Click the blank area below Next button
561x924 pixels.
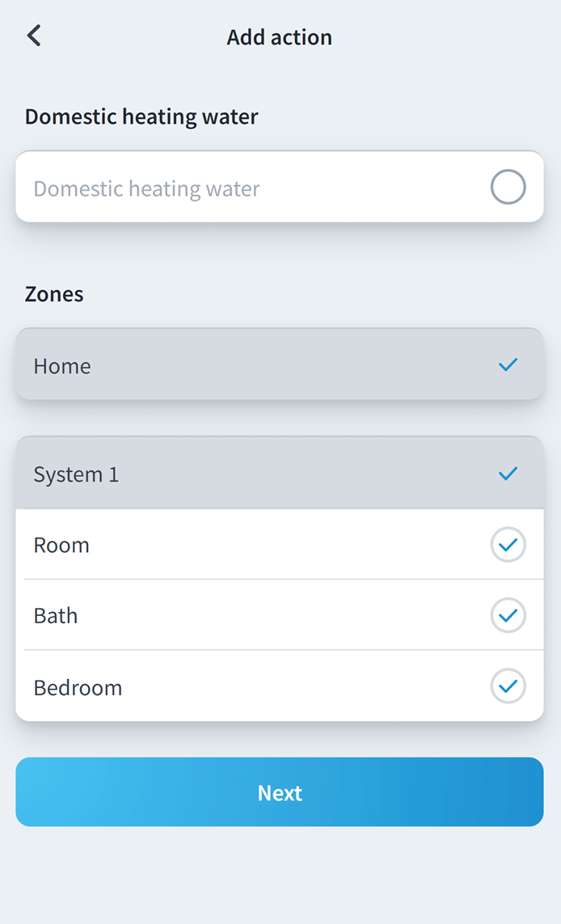tap(280, 877)
